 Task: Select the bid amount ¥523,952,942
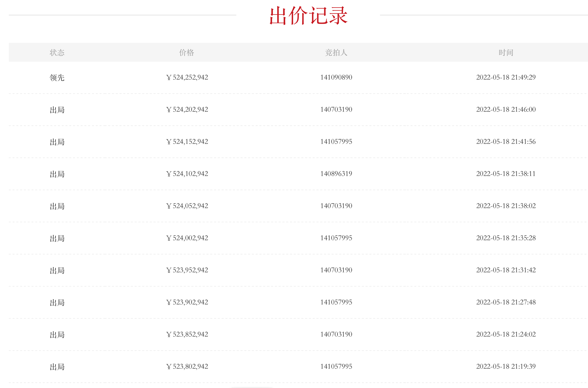(187, 270)
